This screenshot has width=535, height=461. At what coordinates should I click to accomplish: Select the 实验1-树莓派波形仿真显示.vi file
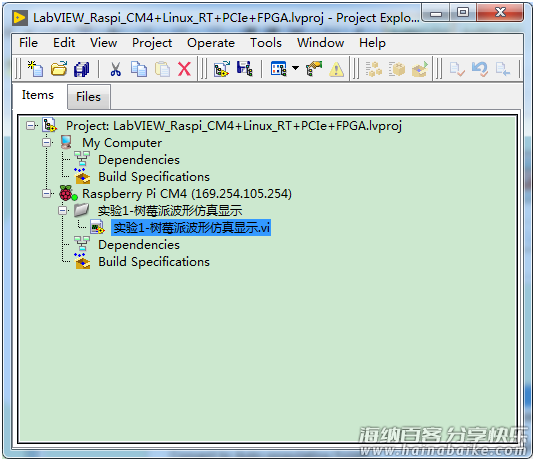click(191, 228)
